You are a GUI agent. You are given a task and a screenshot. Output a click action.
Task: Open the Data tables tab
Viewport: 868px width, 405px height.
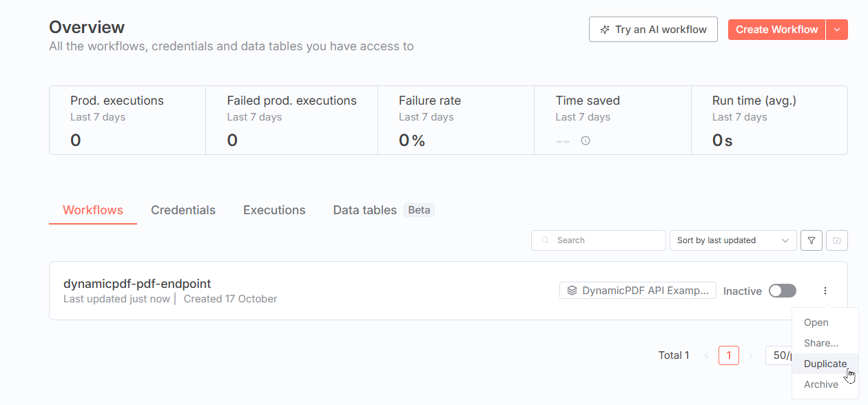pyautogui.click(x=365, y=210)
